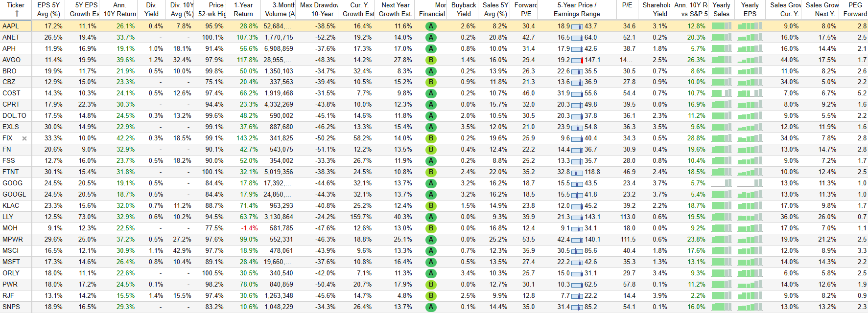Viewport: 868px width, 313px height.
Task: Click ORLY's A financial grade badge
Action: click(431, 273)
